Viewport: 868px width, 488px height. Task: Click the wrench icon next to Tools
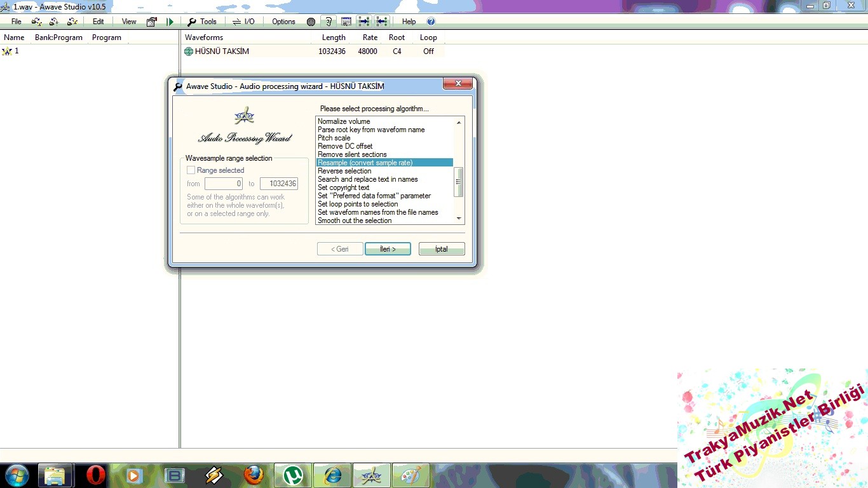pyautogui.click(x=192, y=22)
